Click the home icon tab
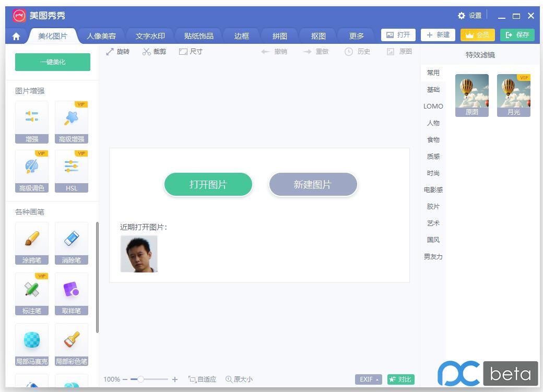 coord(16,36)
